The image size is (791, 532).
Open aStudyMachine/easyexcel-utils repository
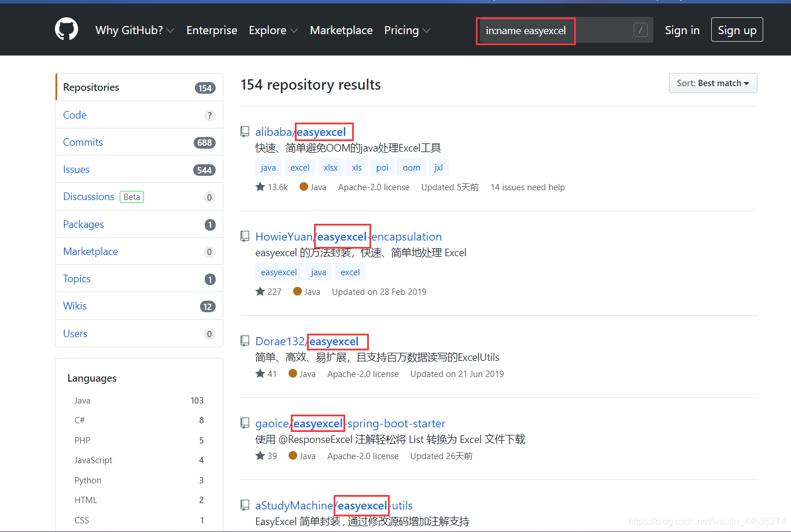coord(334,505)
